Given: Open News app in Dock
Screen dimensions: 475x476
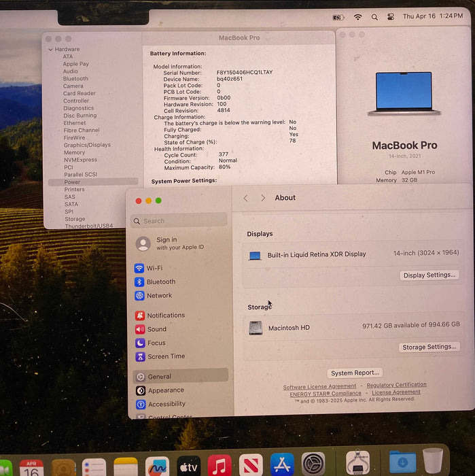Looking at the screenshot, I should [x=251, y=464].
